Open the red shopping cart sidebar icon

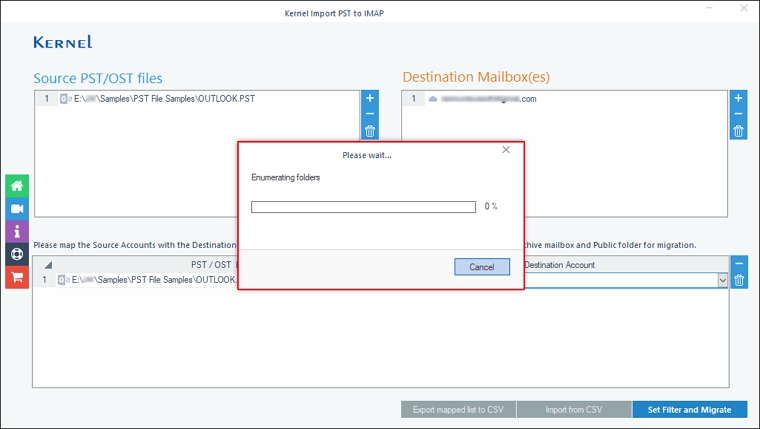[17, 277]
